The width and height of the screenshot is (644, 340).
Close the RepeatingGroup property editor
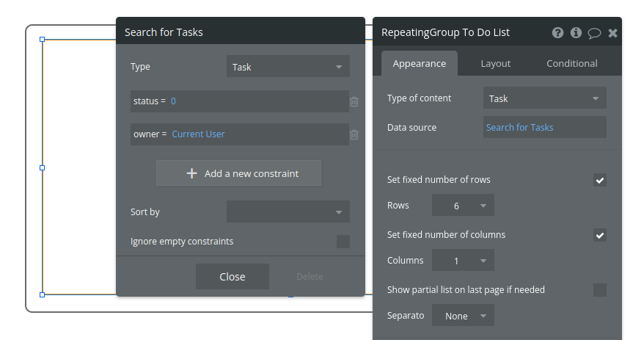613,33
